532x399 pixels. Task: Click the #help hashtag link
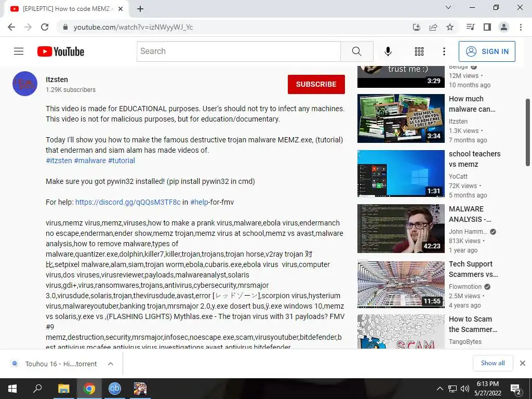tap(199, 202)
